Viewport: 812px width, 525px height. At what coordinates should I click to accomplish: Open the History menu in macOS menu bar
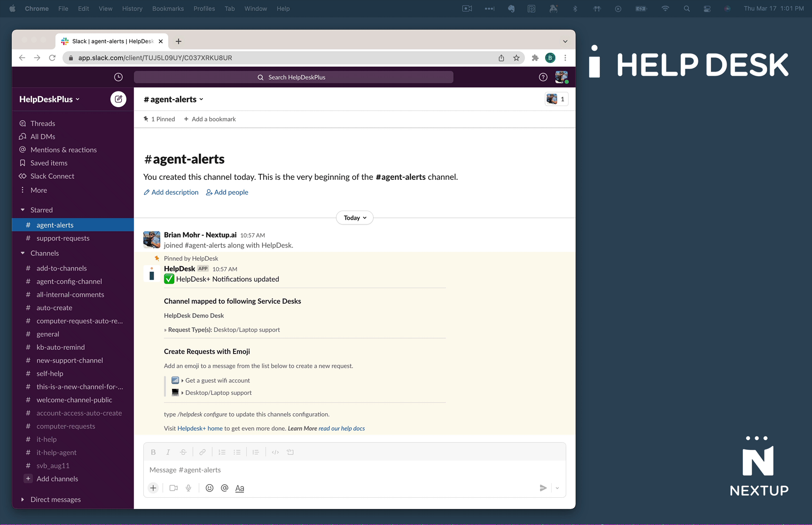coord(132,8)
